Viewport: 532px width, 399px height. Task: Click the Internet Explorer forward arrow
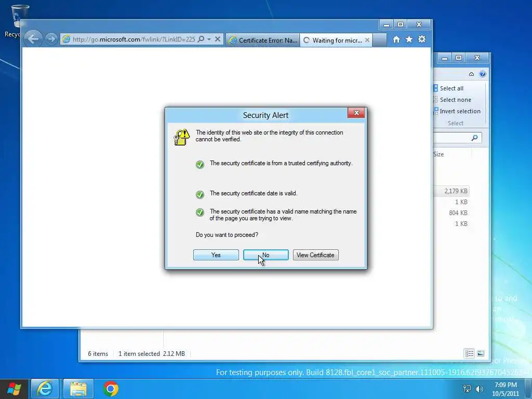51,39
